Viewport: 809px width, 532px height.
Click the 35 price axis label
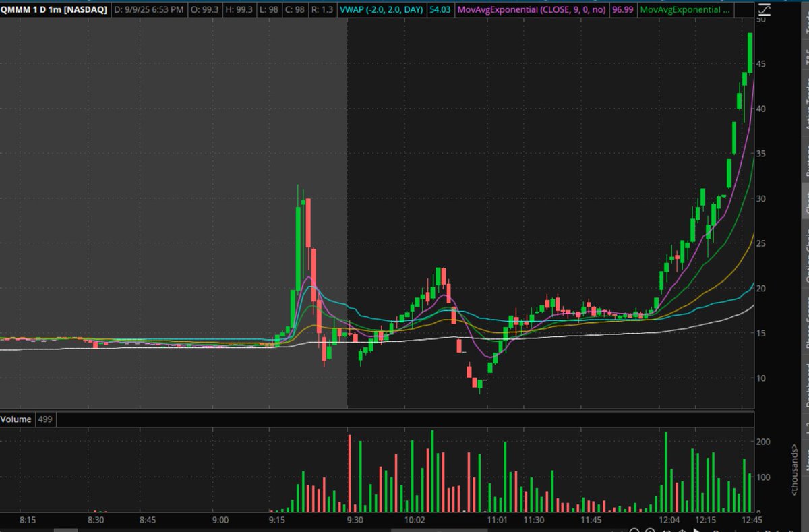click(x=760, y=154)
